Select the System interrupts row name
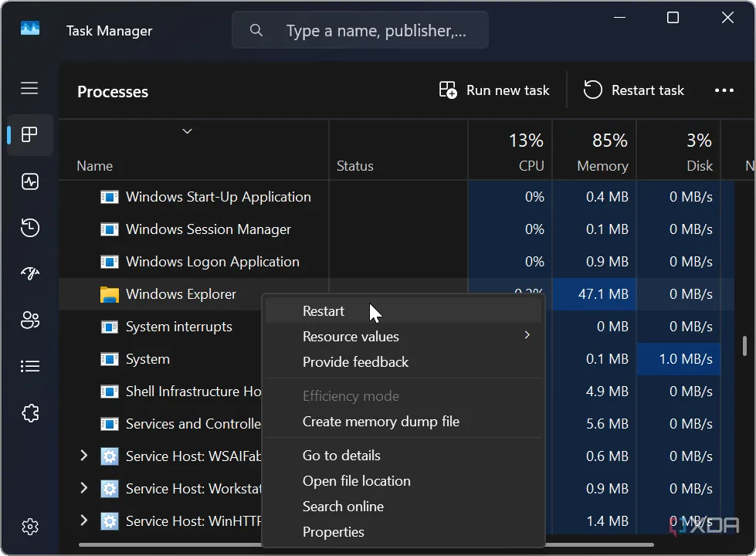 pyautogui.click(x=179, y=327)
